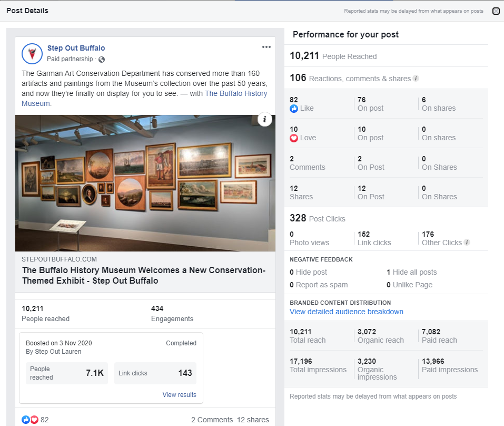The height and width of the screenshot is (426, 504).
Task: Open the article headline about Conservation-Themed Exhibit
Action: pos(144,275)
